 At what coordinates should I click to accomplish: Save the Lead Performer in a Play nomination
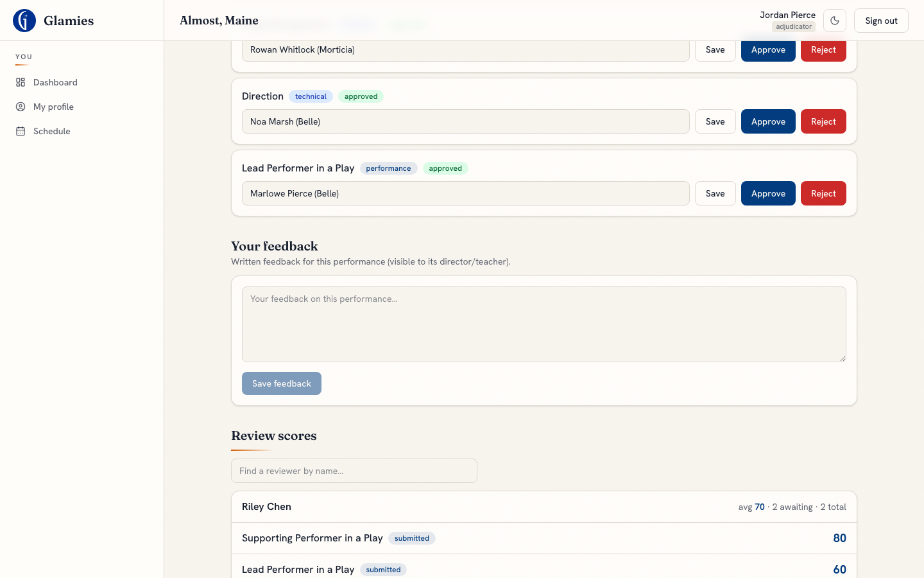pyautogui.click(x=715, y=193)
